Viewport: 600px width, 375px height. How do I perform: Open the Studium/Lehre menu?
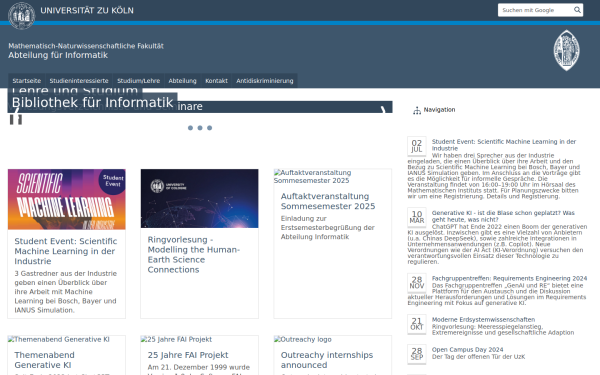point(139,81)
